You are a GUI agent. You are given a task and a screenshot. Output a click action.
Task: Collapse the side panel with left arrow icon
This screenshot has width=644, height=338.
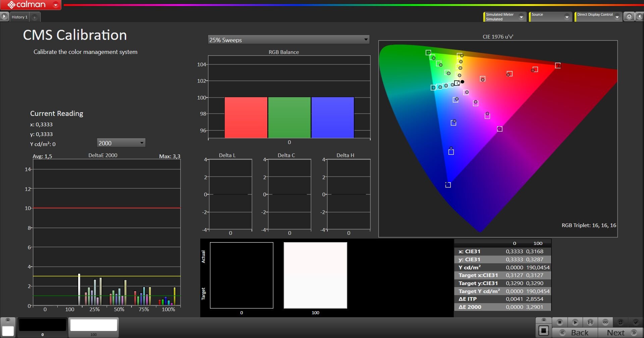[640, 16]
